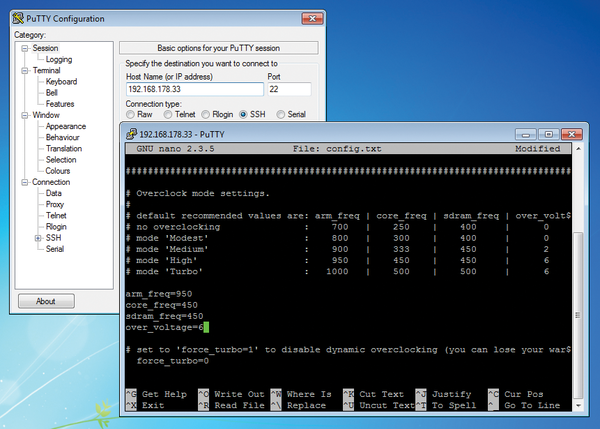Click the Where Is shortcut label

point(309,394)
